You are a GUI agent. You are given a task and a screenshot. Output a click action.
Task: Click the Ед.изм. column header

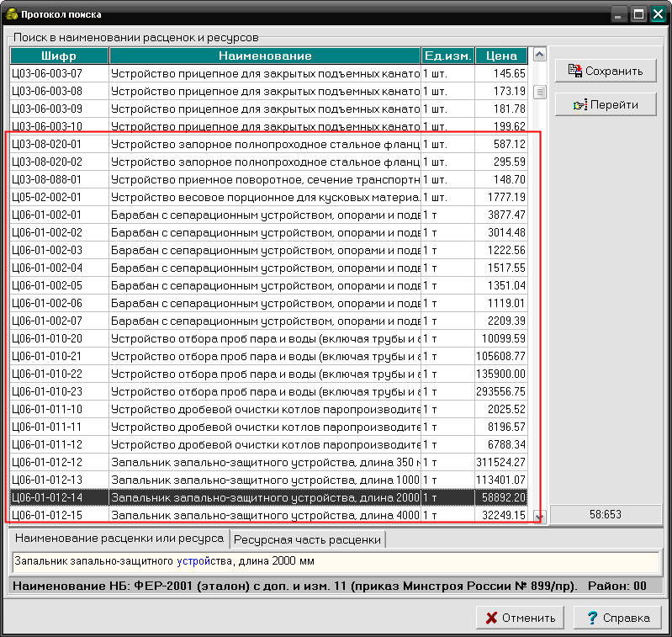[x=447, y=56]
